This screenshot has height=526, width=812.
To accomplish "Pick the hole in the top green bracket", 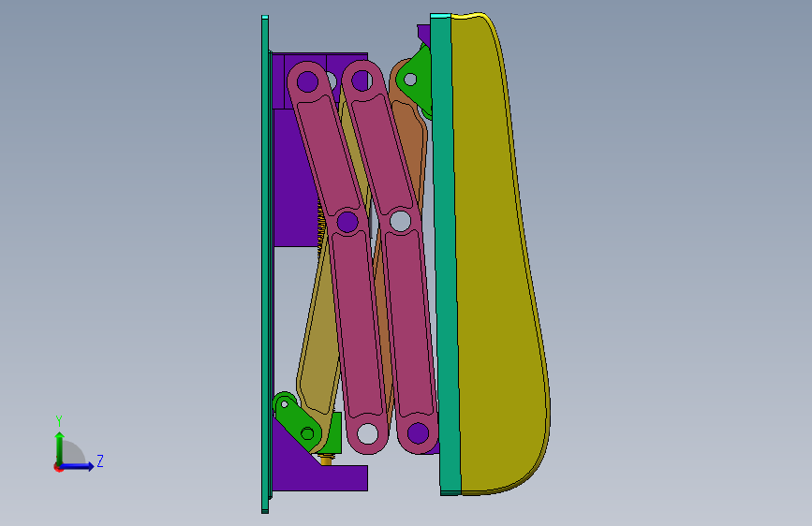I will pos(410,80).
